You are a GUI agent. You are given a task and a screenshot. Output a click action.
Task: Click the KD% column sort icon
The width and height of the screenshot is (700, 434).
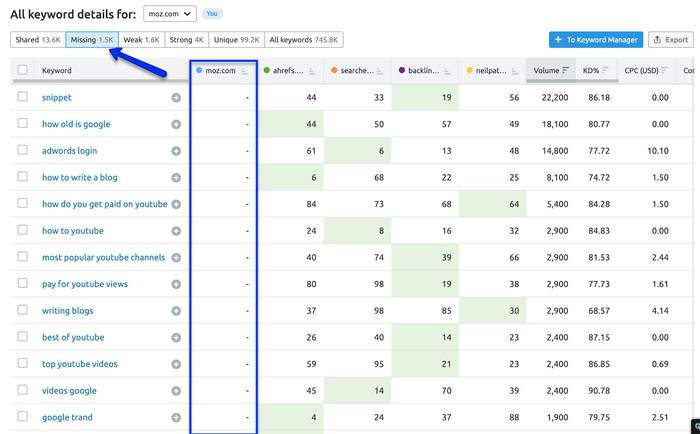[x=605, y=71]
